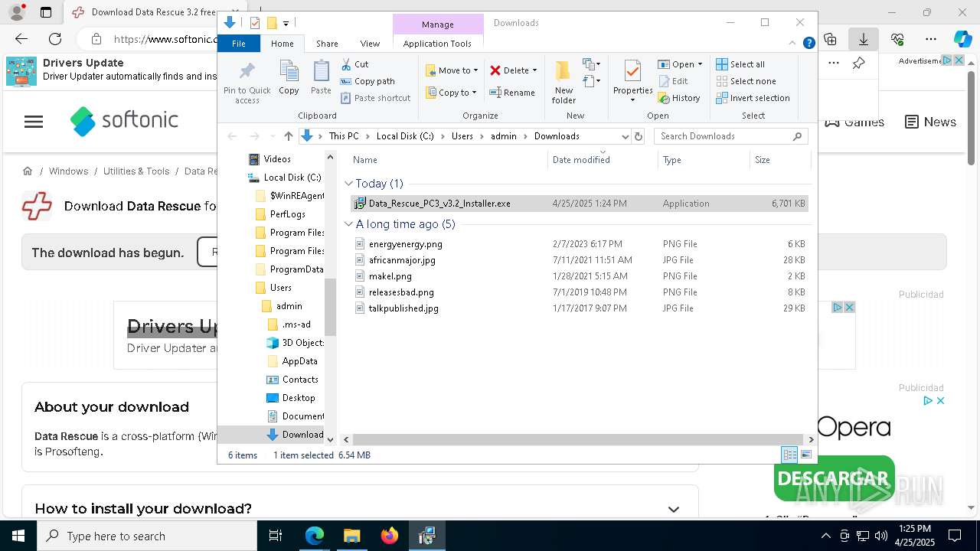Minimize the ribbon with the chevron
Image resolution: width=980 pixels, height=551 pixels.
792,44
